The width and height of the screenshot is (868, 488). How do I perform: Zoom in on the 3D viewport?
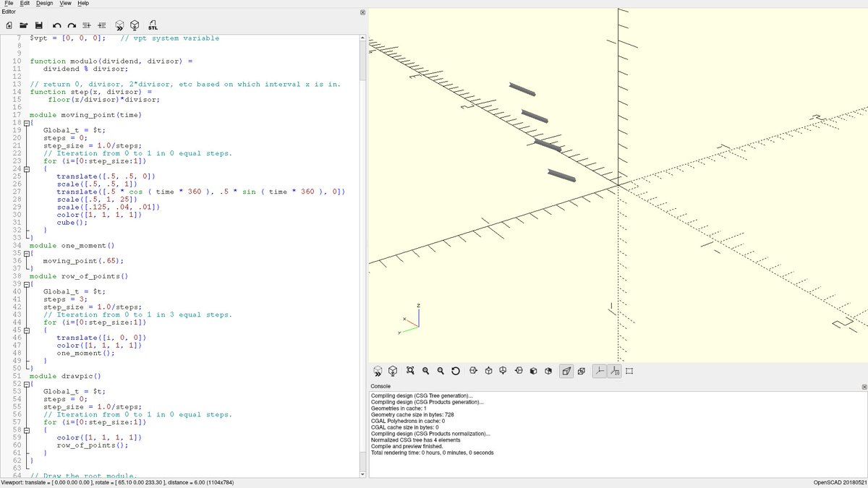(425, 371)
